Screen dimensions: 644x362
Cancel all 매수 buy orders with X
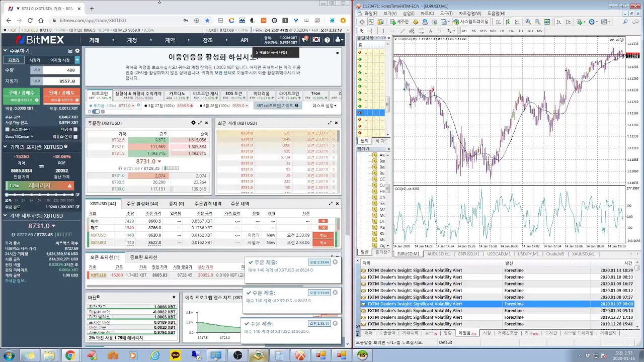[x=323, y=221]
